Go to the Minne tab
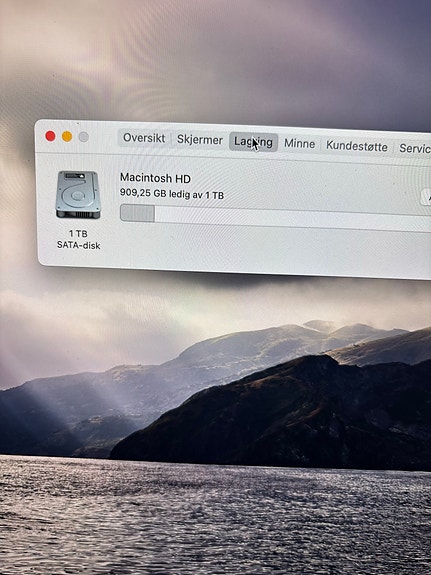This screenshot has width=431, height=575. (299, 144)
